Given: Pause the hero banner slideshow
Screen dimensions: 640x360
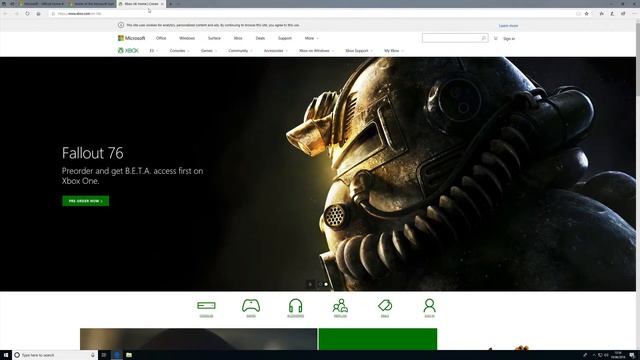Looking at the screenshot, I should click(310, 284).
